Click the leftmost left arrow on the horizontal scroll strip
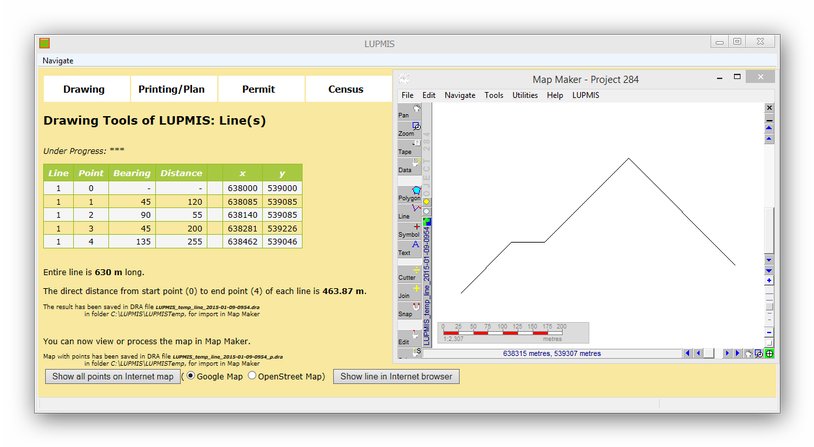This screenshot has height=447, width=814. click(688, 354)
